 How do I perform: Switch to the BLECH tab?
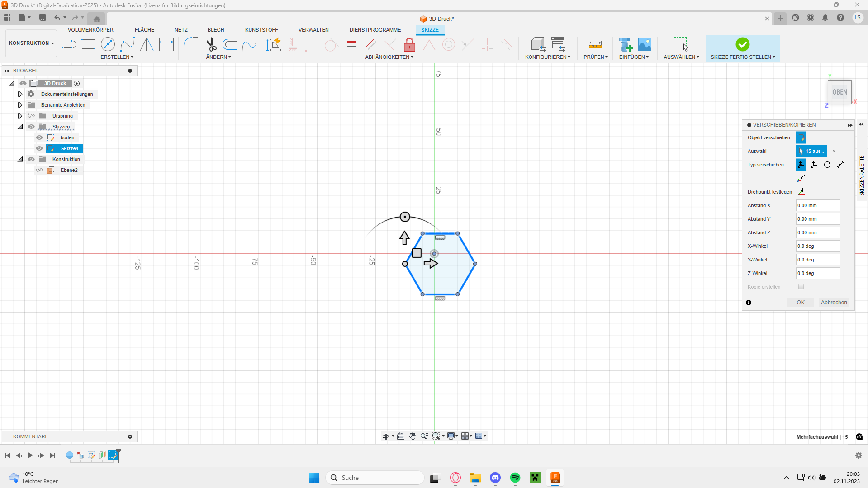(x=216, y=30)
